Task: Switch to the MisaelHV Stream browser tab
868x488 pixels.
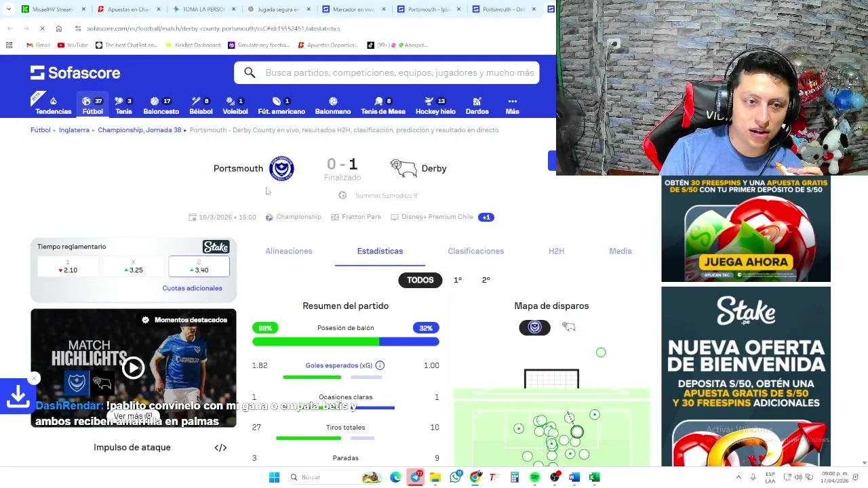Action: [52, 9]
